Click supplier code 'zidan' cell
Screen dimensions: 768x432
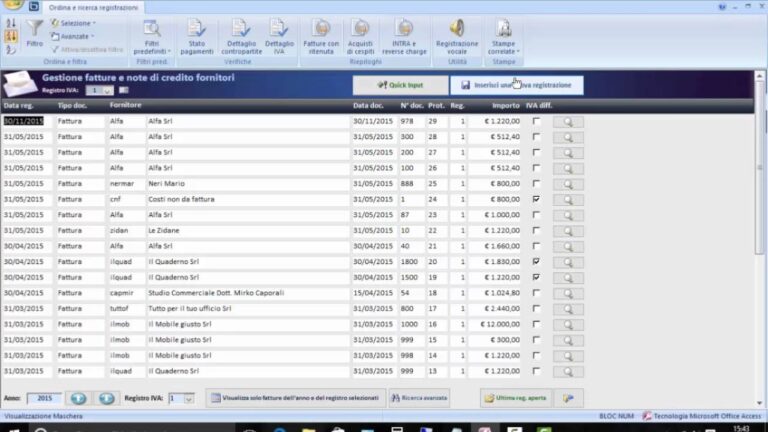(x=126, y=230)
